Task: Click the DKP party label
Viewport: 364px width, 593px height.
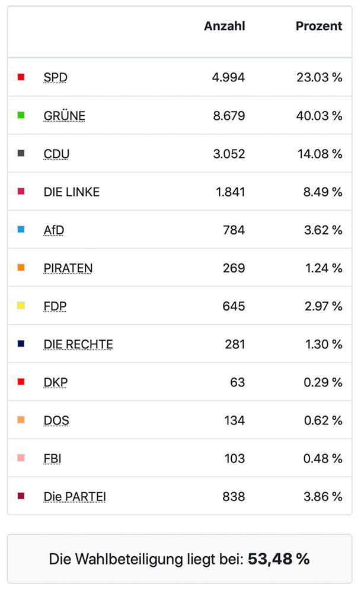Action: pos(55,382)
